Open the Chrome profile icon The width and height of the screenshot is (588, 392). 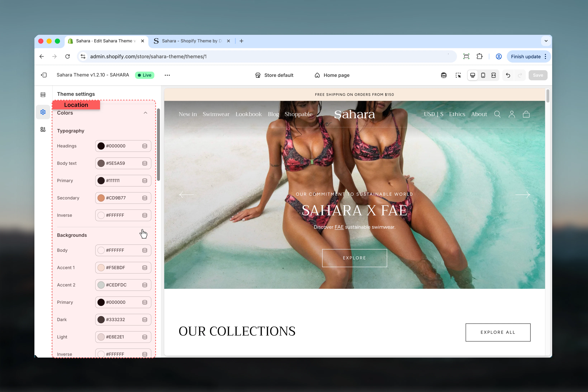499,56
